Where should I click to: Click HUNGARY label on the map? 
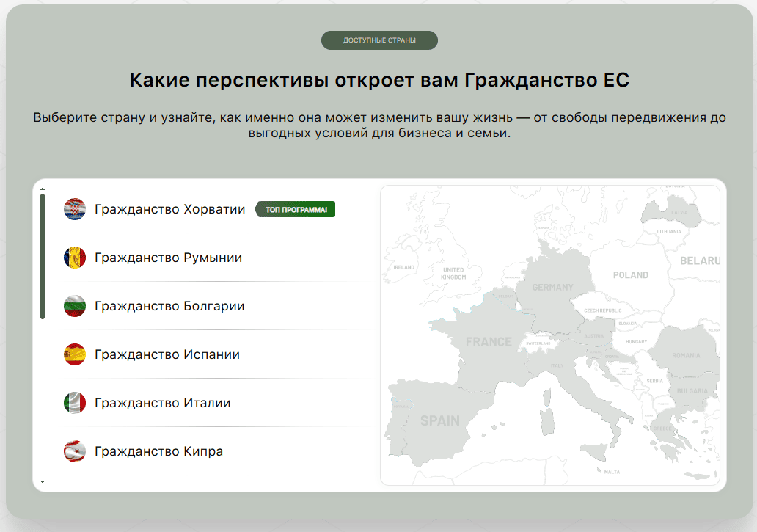tap(636, 342)
